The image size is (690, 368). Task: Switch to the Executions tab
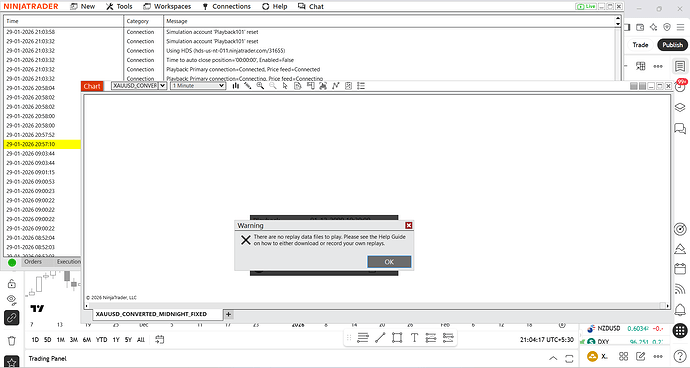click(69, 261)
